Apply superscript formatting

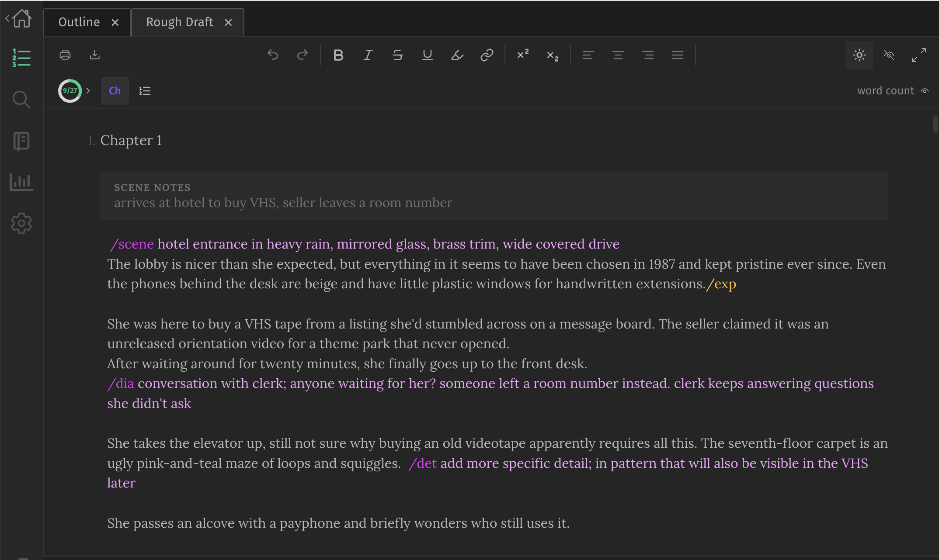523,55
